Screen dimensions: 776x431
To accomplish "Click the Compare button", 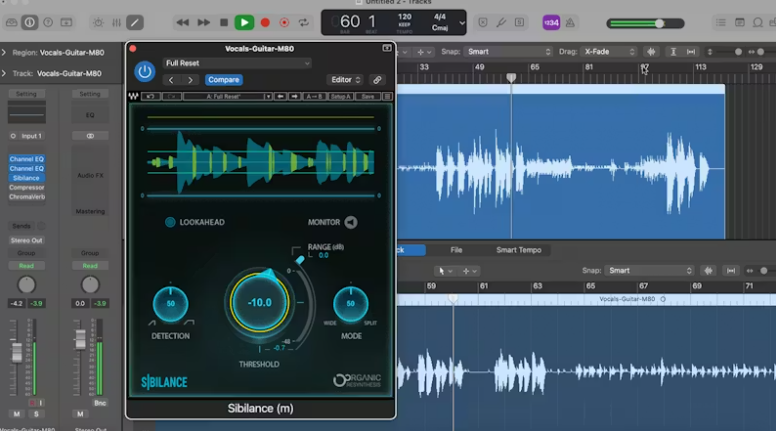I will click(x=223, y=80).
